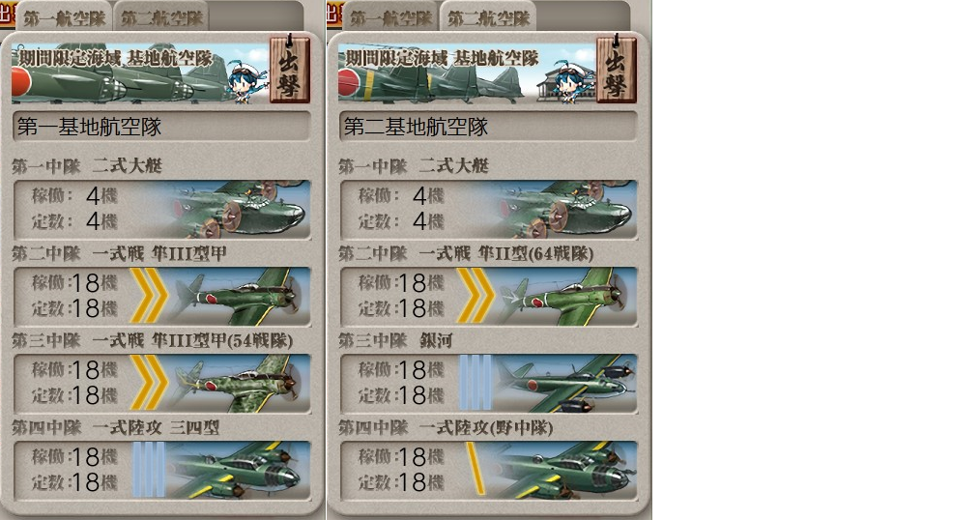The image size is (980, 520).
Task: Switch to 第一航空隊 tab in right panel
Action: [x=390, y=18]
